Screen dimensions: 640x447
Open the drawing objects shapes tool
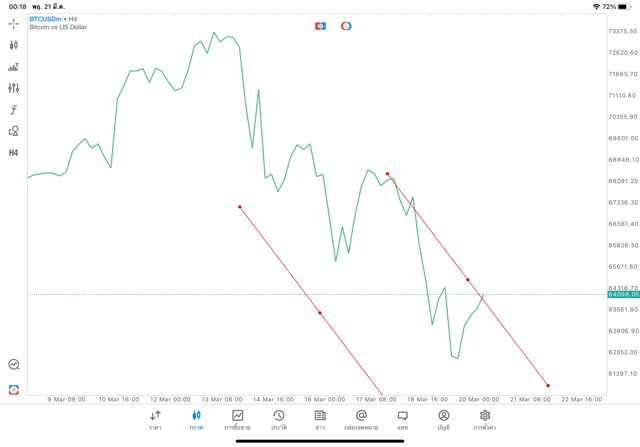[x=14, y=131]
